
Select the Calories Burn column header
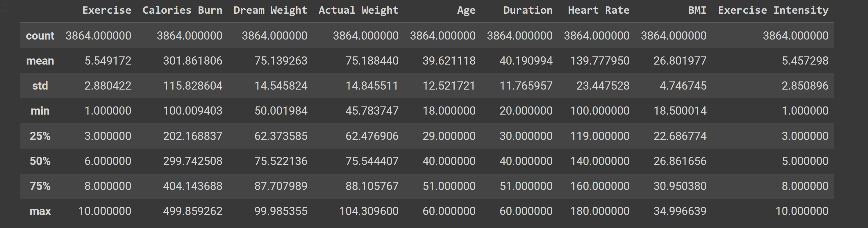click(182, 10)
